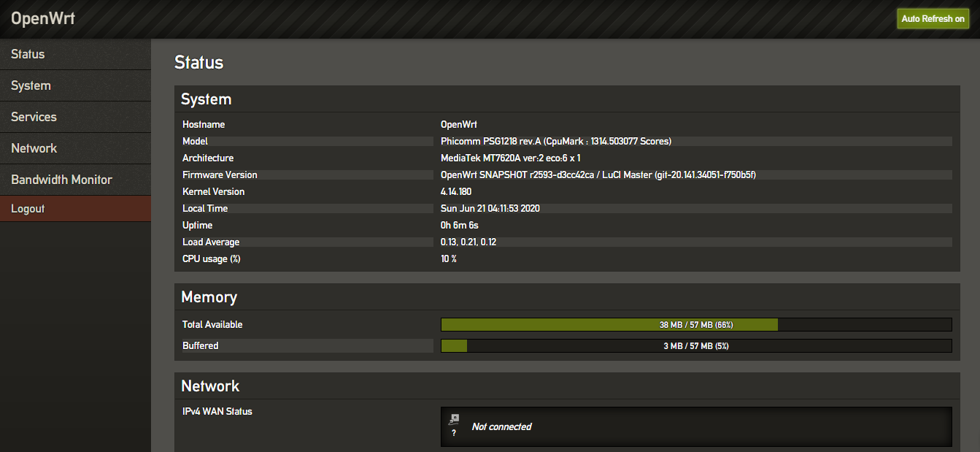980x452 pixels.
Task: Toggle the Auto Refresh on button
Action: [933, 19]
